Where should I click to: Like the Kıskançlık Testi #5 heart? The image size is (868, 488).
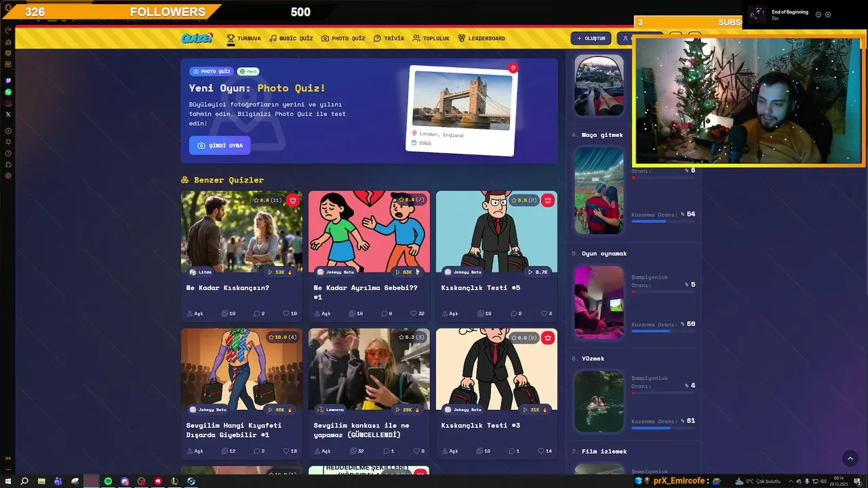pos(546,314)
